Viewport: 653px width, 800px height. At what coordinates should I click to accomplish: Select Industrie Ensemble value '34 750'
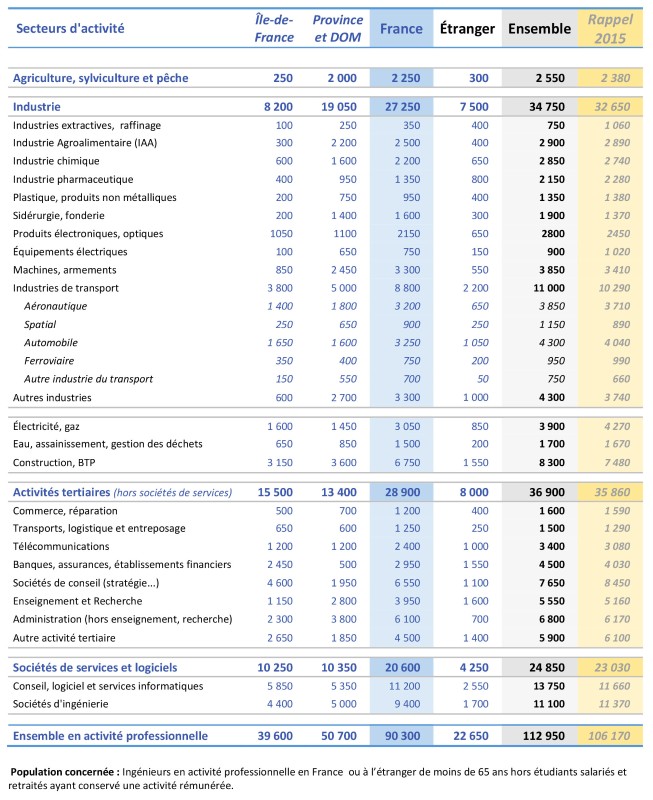click(x=547, y=107)
